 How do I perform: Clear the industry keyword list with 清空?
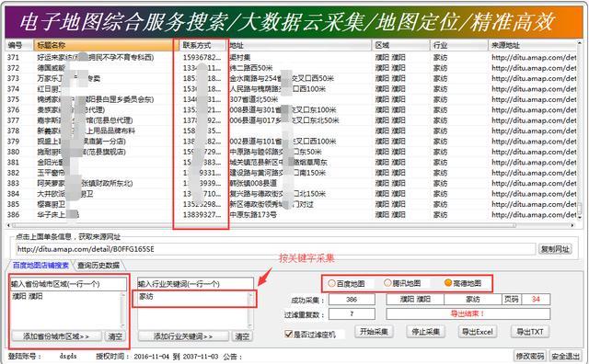click(x=242, y=336)
